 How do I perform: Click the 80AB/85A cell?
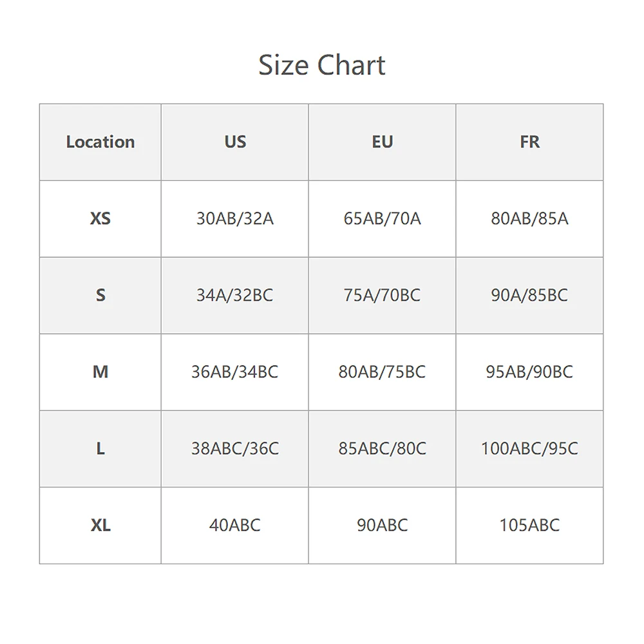coord(529,218)
